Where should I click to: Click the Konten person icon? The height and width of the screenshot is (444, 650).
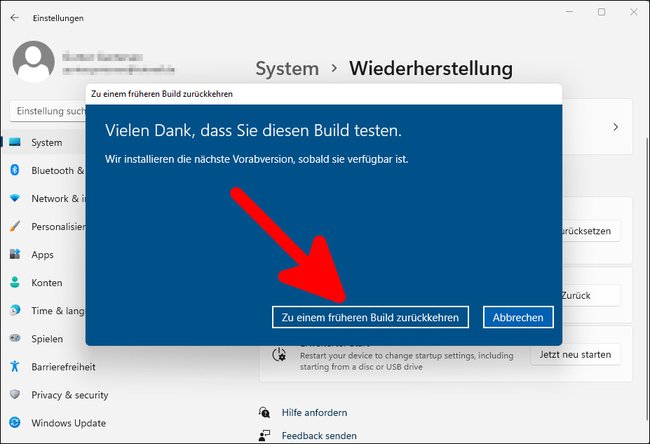point(15,282)
